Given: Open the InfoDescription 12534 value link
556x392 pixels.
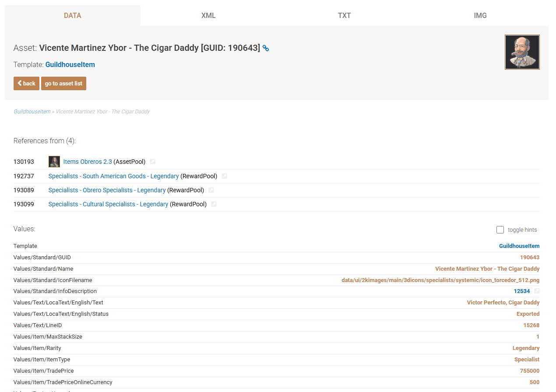Looking at the screenshot, I should coord(522,291).
